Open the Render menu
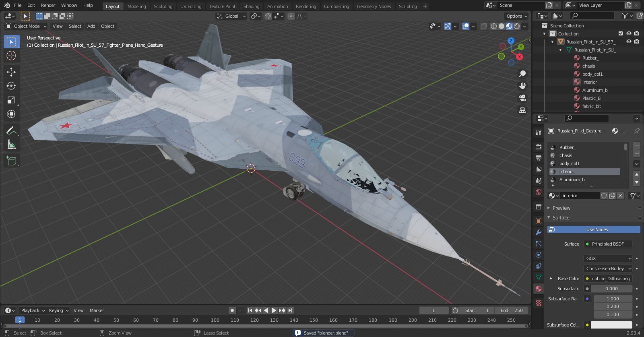This screenshot has width=644, height=337. tap(48, 5)
